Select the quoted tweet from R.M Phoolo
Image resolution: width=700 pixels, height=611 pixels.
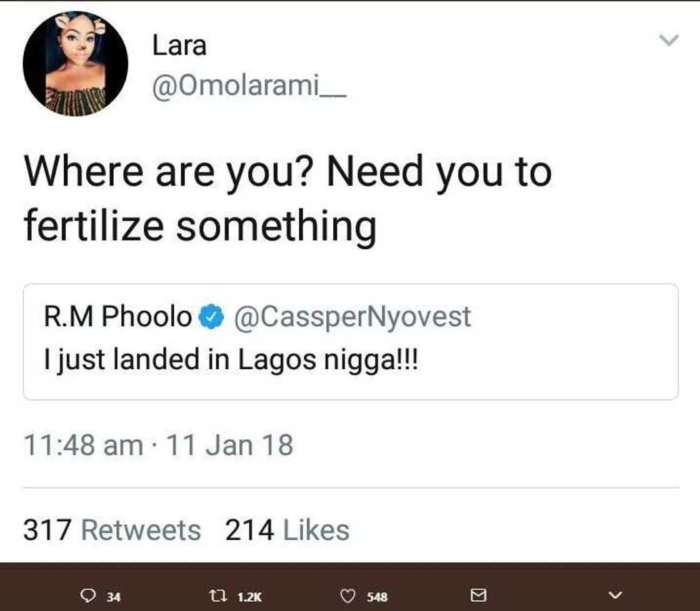tap(350, 340)
